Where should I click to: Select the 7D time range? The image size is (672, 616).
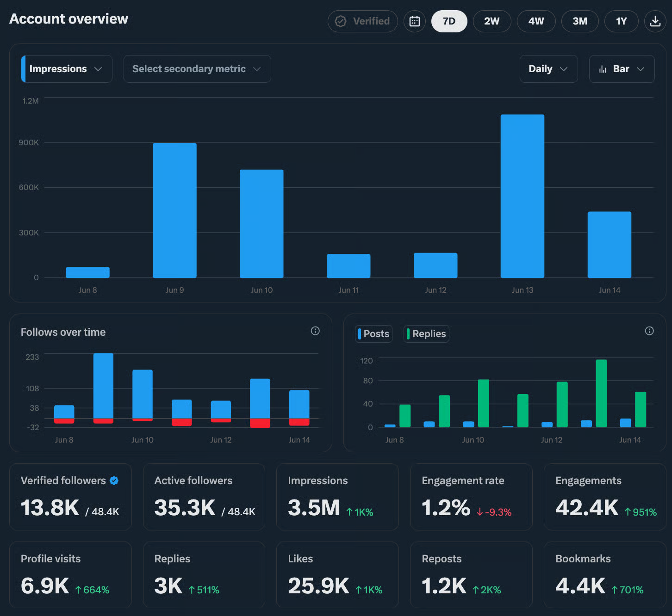(x=449, y=21)
